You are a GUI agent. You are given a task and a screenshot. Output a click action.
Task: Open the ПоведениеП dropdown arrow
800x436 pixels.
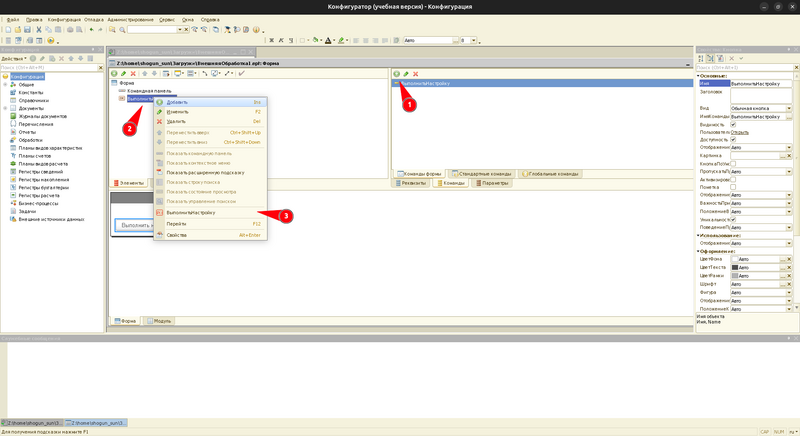[x=789, y=227]
